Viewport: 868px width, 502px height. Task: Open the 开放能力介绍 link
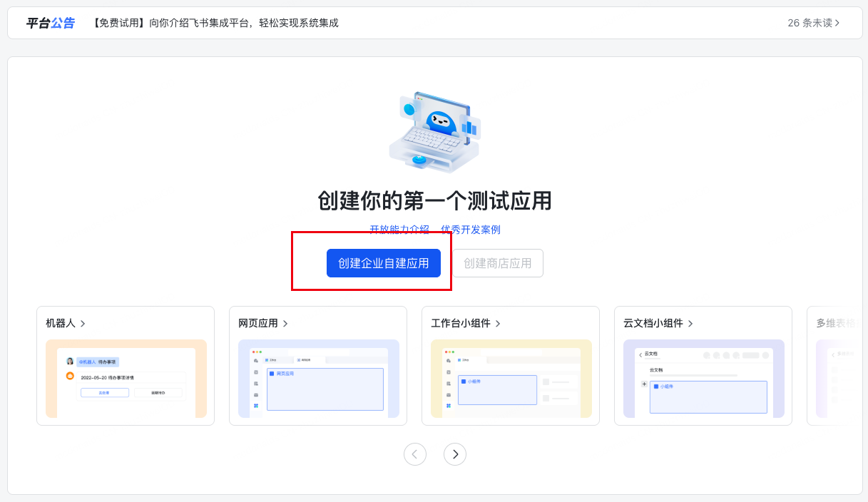click(399, 230)
